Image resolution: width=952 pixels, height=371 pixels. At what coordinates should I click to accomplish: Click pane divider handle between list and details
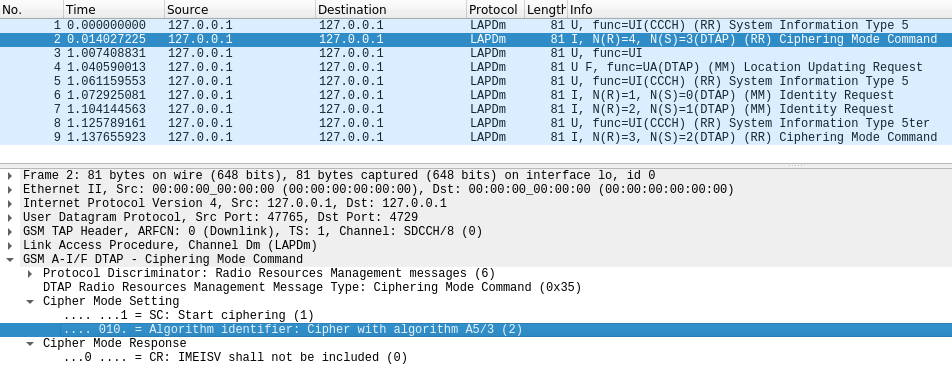coord(797,165)
